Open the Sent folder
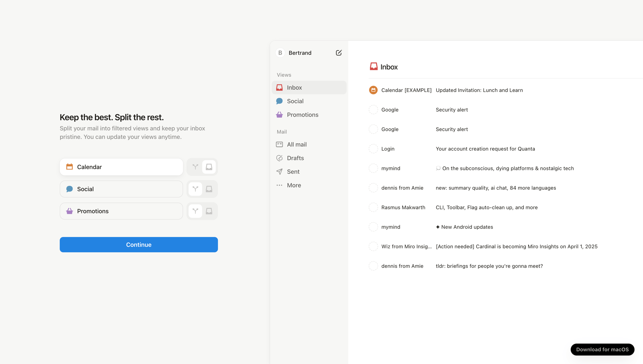The width and height of the screenshot is (643, 364). point(293,171)
